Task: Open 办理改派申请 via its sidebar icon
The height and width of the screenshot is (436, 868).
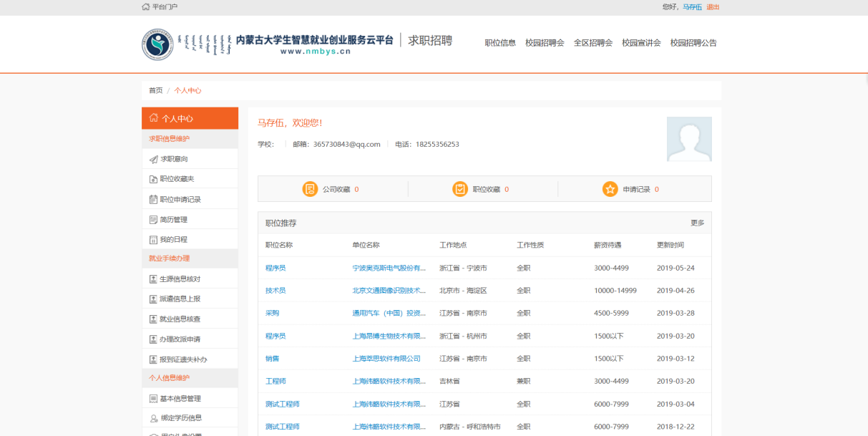Action: [x=153, y=339]
